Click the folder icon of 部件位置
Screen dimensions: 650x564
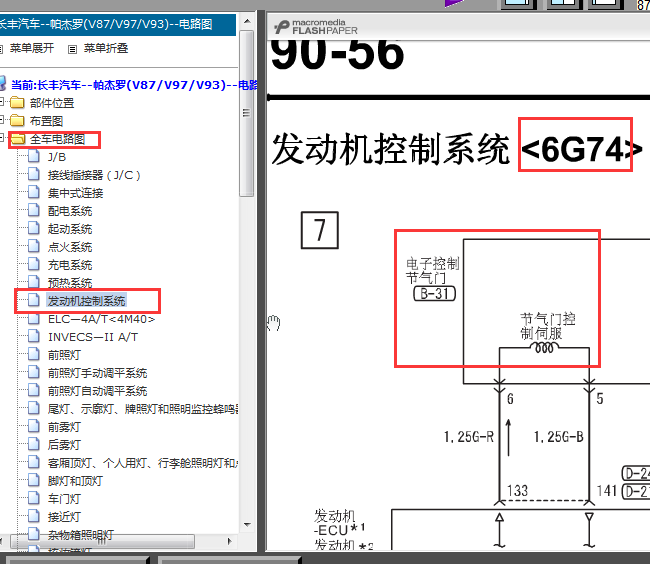17,102
